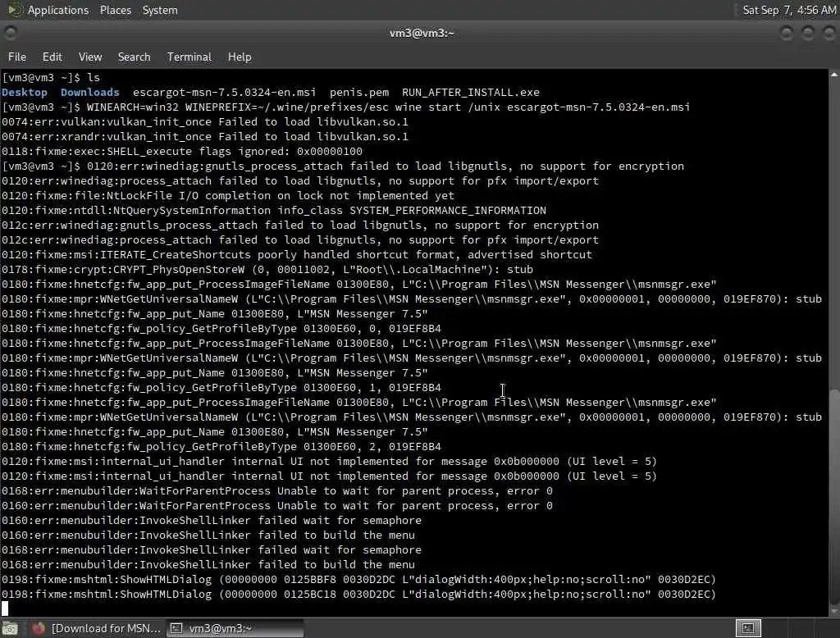Screen dimensions: 840x638
Task: Minimize the terminal window
Action: 787,34
